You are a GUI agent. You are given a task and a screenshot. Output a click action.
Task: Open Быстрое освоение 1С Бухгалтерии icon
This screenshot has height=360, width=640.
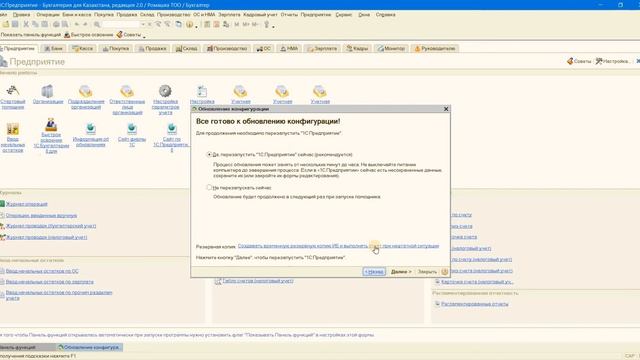click(51, 125)
